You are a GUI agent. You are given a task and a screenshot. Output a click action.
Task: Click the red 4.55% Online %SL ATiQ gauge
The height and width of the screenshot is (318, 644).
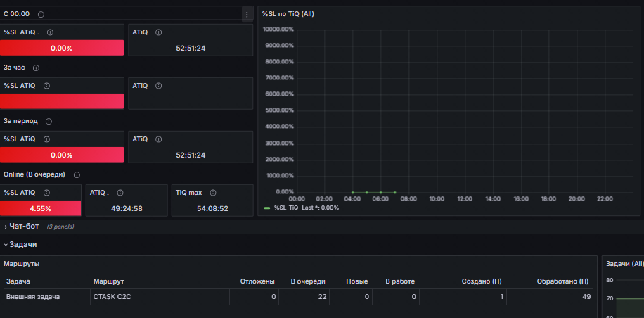point(40,208)
